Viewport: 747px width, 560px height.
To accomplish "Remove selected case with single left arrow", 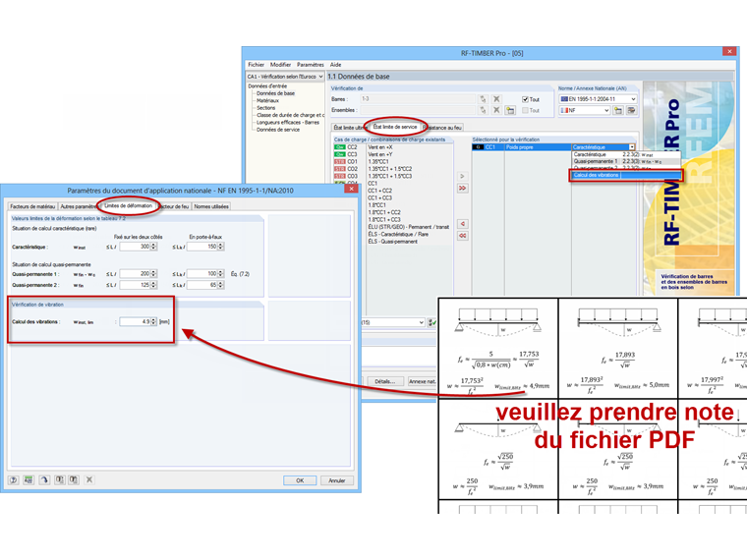I will 462,224.
